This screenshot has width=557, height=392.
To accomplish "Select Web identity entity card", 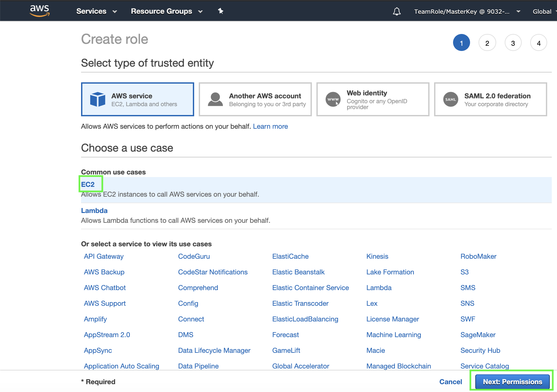I will (x=373, y=99).
